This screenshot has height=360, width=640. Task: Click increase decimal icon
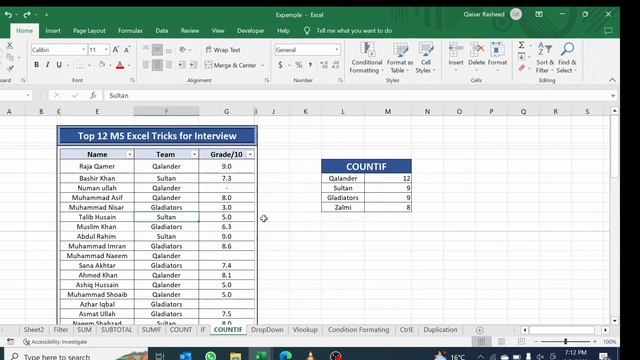tap(324, 65)
